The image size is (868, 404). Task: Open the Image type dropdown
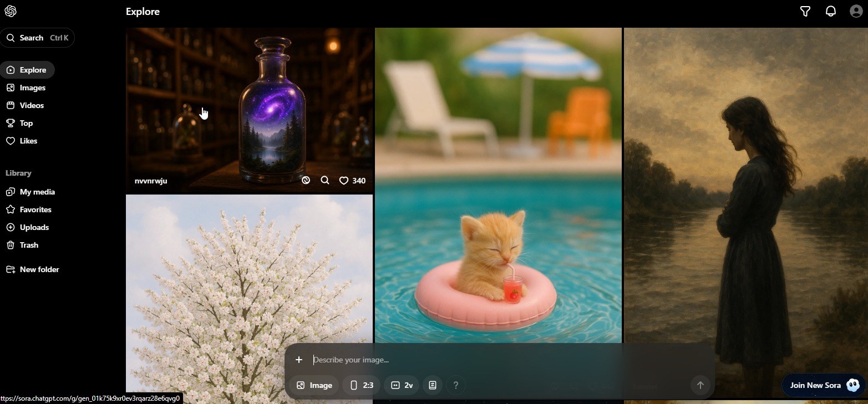(314, 385)
